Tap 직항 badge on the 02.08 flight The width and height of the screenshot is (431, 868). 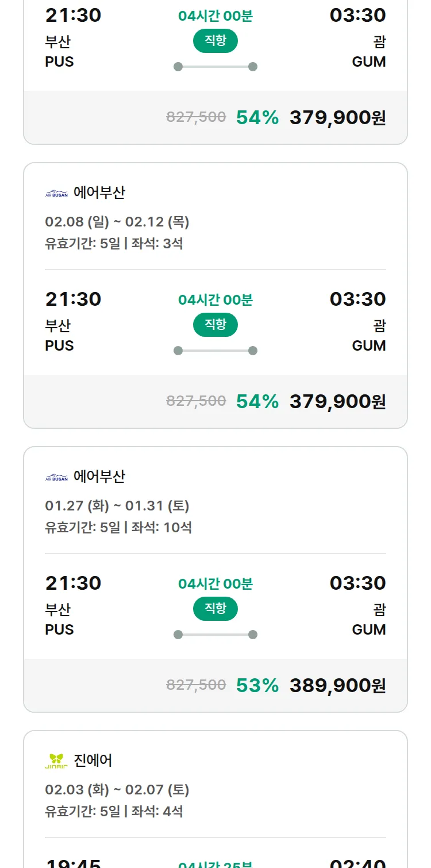pyautogui.click(x=215, y=325)
